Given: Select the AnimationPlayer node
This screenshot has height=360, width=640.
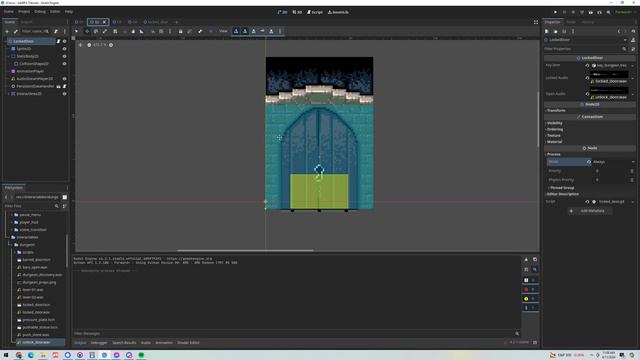Looking at the screenshot, I should (x=30, y=71).
